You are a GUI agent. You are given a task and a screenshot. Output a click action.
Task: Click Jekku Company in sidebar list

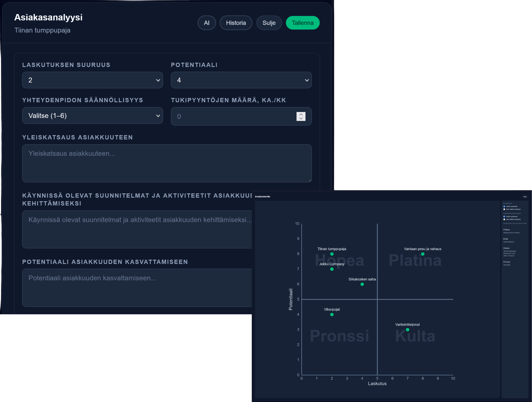(x=509, y=256)
